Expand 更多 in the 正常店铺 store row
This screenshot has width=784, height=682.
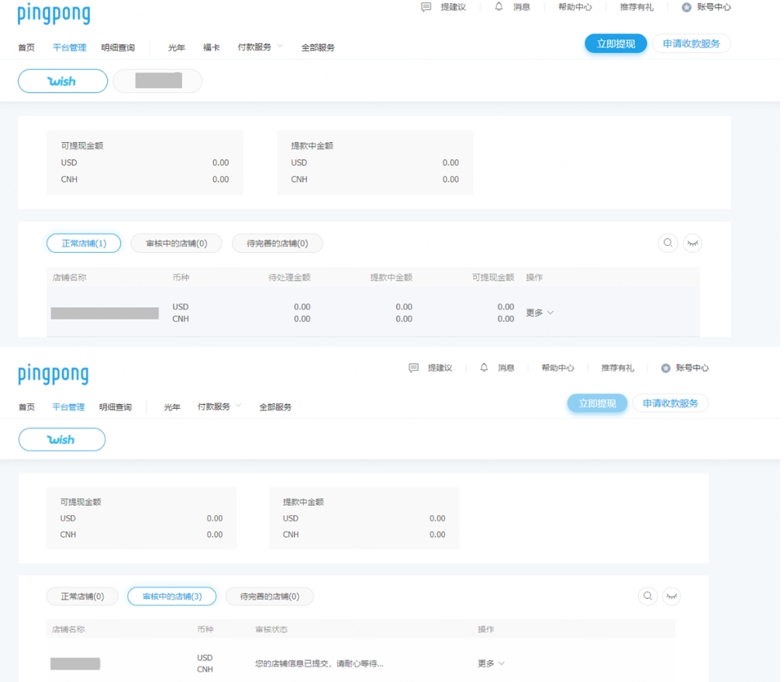tap(540, 313)
